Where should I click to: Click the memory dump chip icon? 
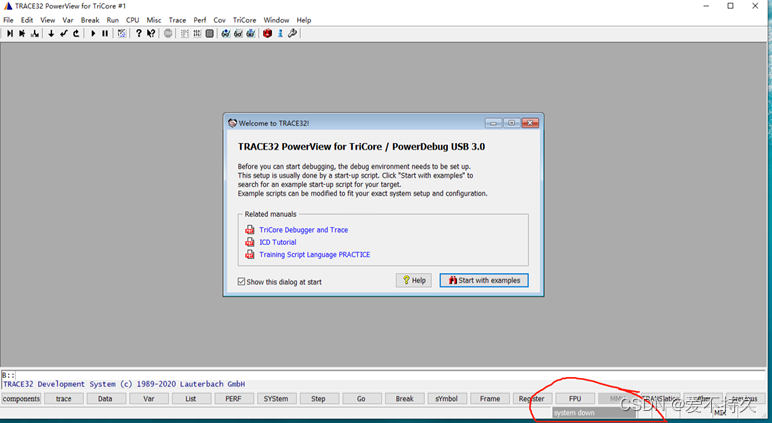coord(210,33)
